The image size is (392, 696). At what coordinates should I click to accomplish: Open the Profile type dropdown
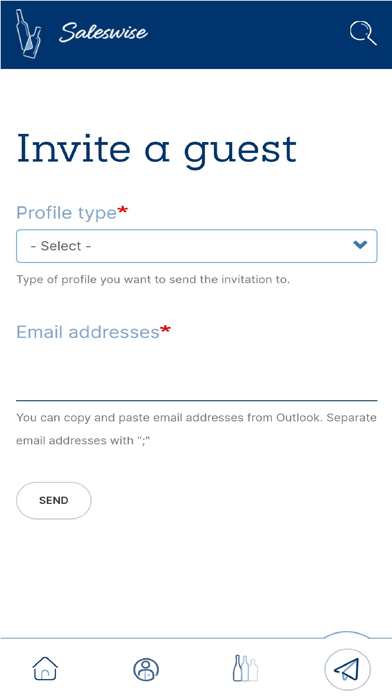[197, 246]
